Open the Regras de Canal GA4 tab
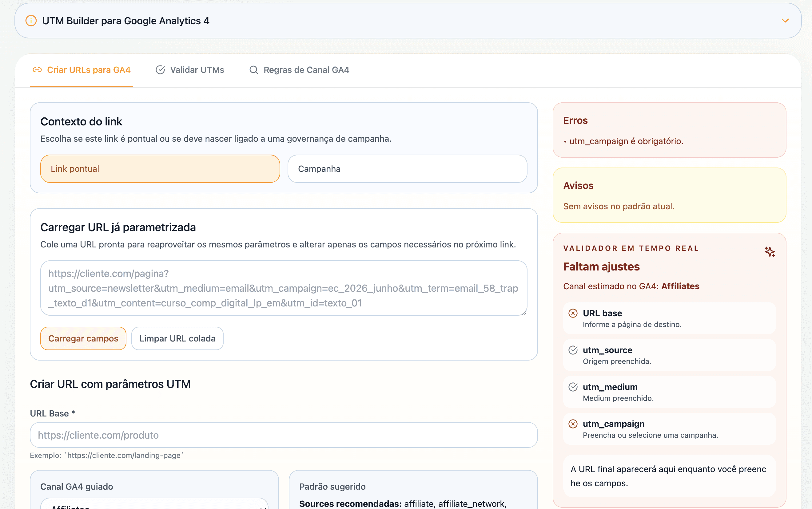 tap(299, 70)
